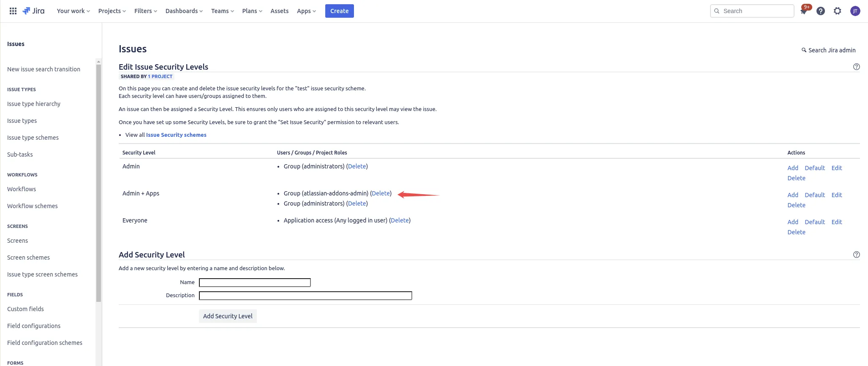Open the app switcher grid icon
The height and width of the screenshot is (366, 868).
(13, 11)
